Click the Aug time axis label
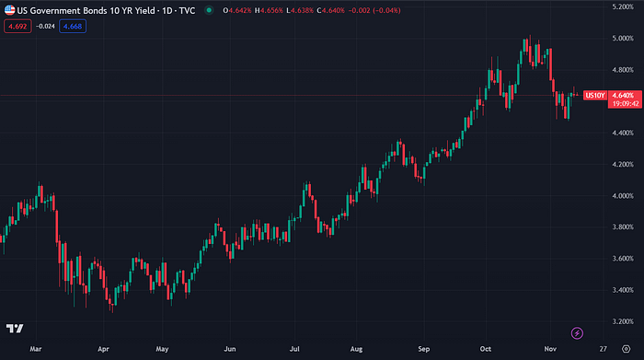 pos(357,349)
